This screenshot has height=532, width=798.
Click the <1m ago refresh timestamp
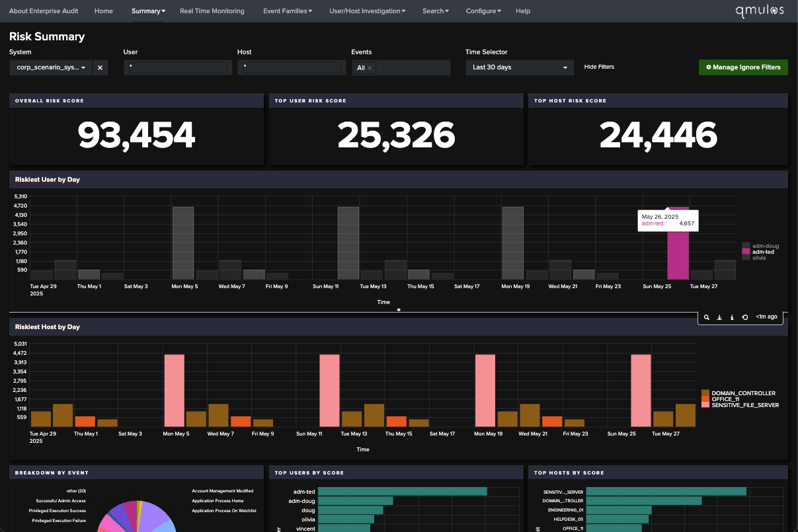[767, 317]
